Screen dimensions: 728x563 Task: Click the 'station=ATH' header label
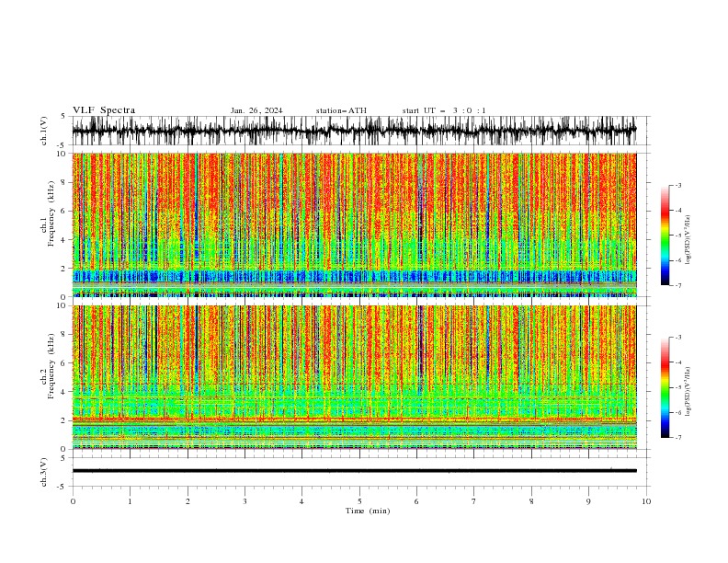pyautogui.click(x=341, y=110)
